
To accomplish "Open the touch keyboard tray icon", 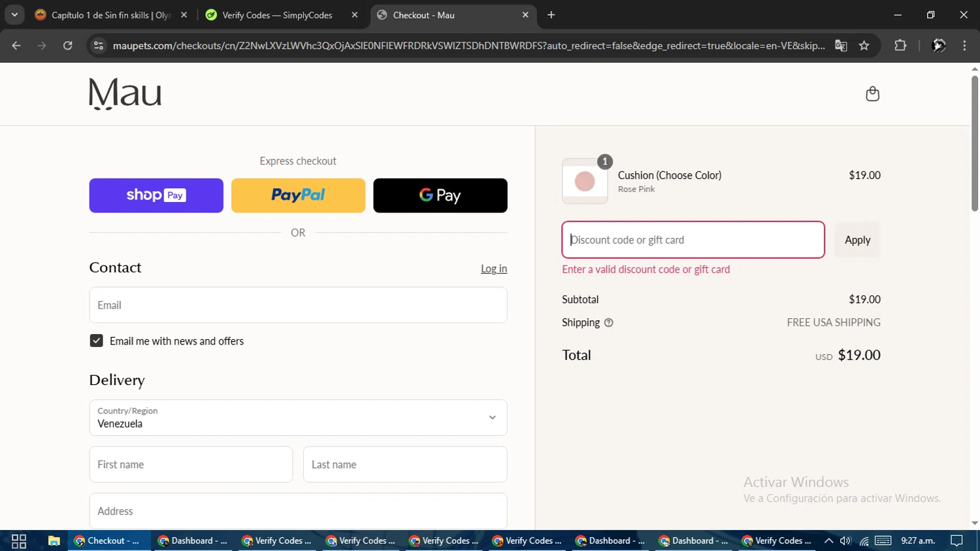I will (883, 541).
